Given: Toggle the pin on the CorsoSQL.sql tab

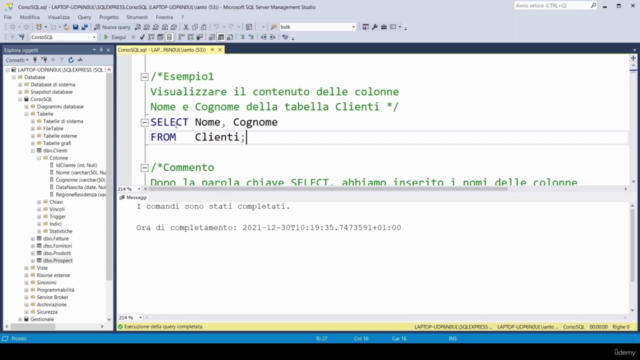Looking at the screenshot, I should (x=212, y=50).
